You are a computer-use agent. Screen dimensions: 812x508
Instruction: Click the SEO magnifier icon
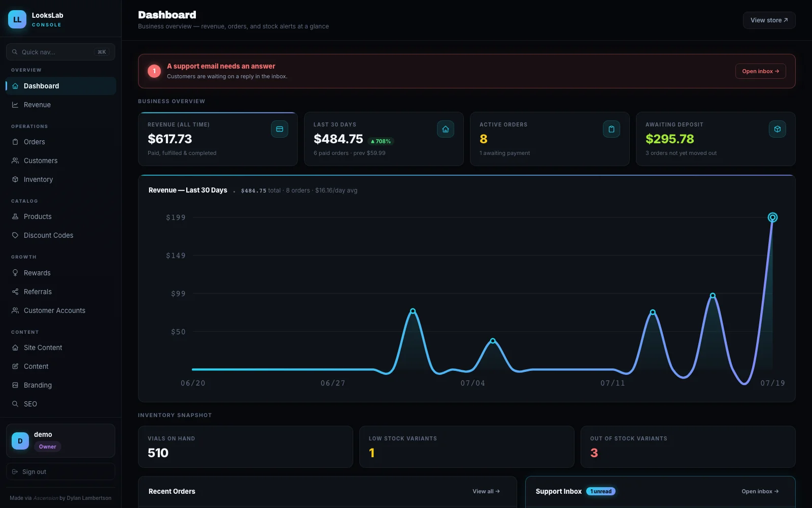coord(15,404)
